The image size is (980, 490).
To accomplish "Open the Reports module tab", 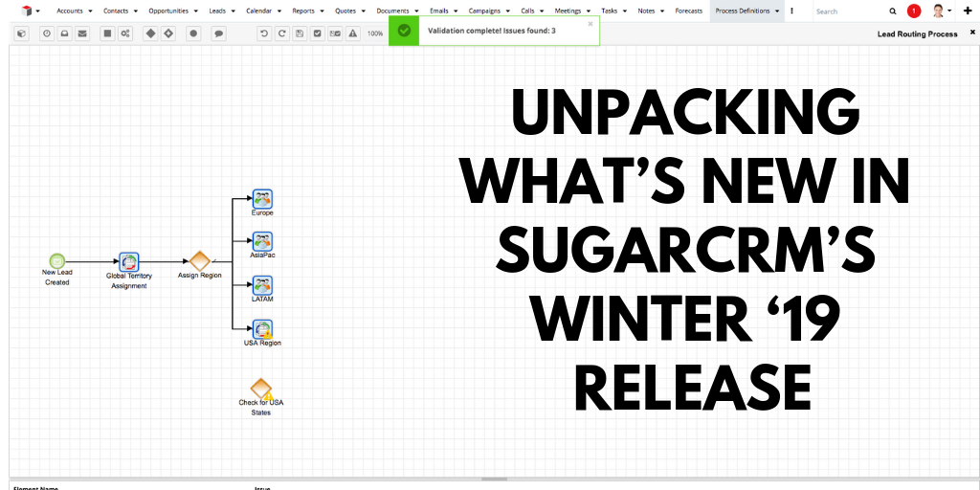I will pyautogui.click(x=303, y=11).
